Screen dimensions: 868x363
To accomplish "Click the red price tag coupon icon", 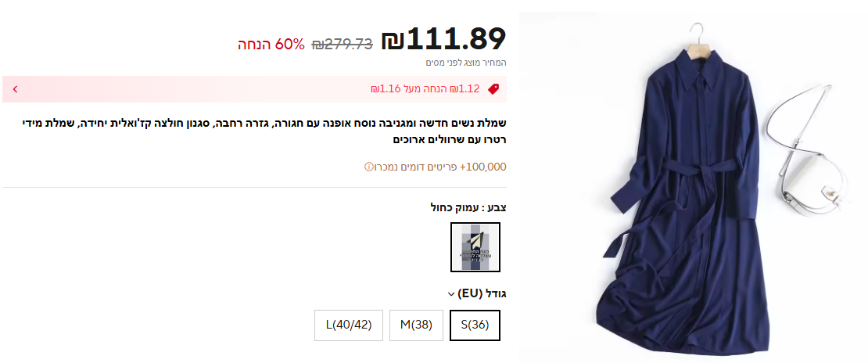I will coord(493,88).
